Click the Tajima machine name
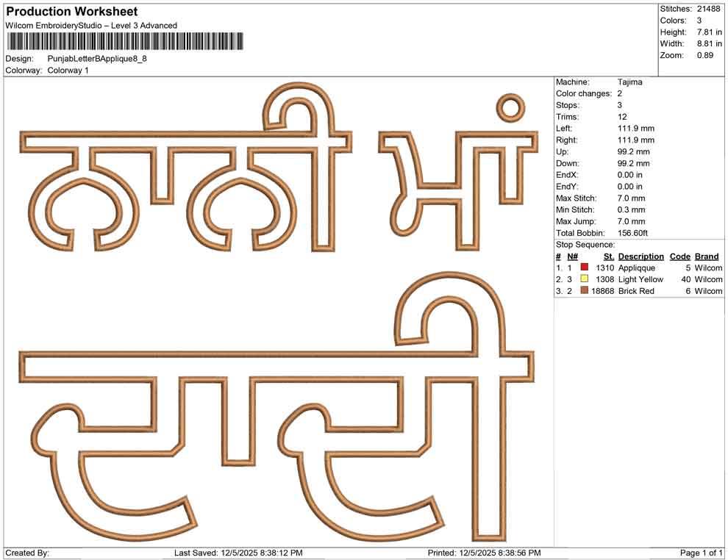Image resolution: width=728 pixels, height=560 pixels. (x=629, y=82)
